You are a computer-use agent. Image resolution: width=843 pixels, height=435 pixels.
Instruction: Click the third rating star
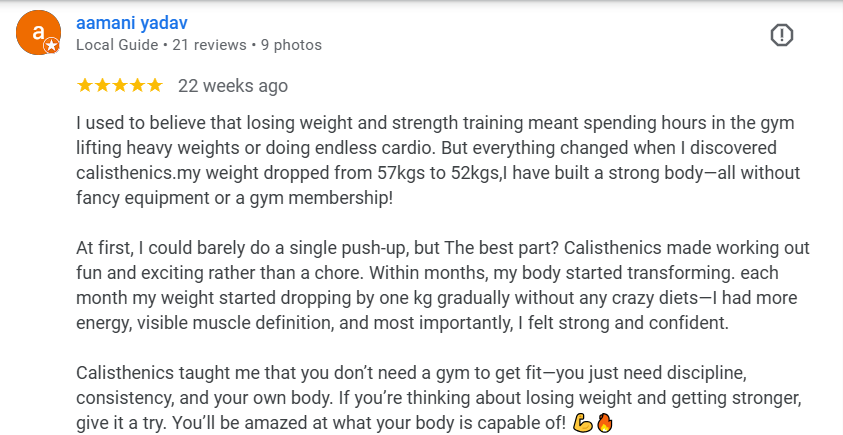point(120,86)
